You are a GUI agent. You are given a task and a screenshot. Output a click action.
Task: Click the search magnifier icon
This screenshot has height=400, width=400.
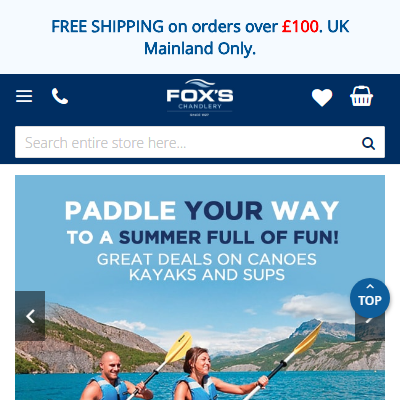(368, 143)
